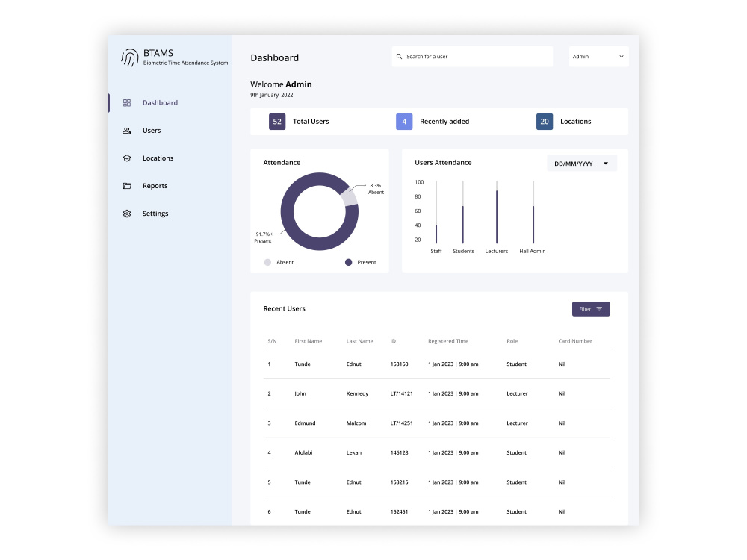Click last name Malcom
This screenshot has height=560, width=747.
click(356, 423)
